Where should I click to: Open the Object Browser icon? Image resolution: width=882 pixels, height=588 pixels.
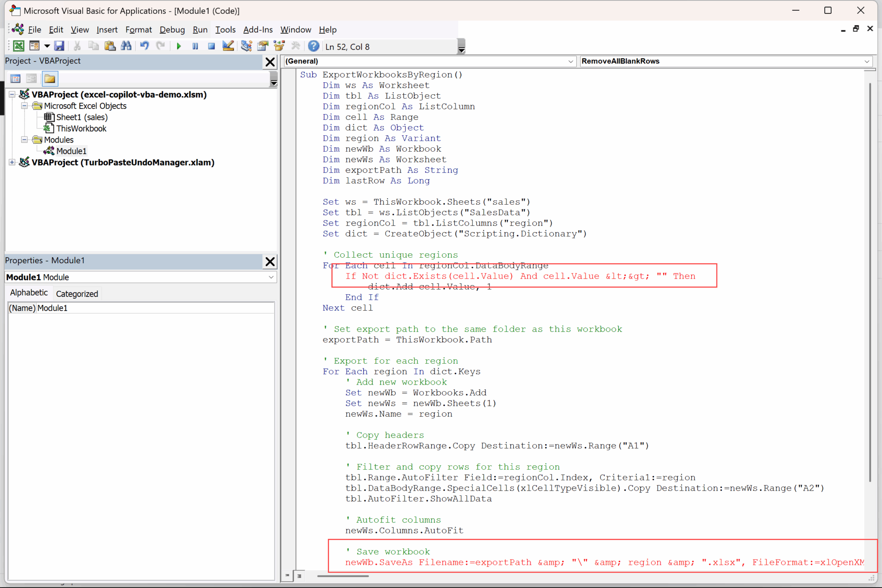point(280,46)
